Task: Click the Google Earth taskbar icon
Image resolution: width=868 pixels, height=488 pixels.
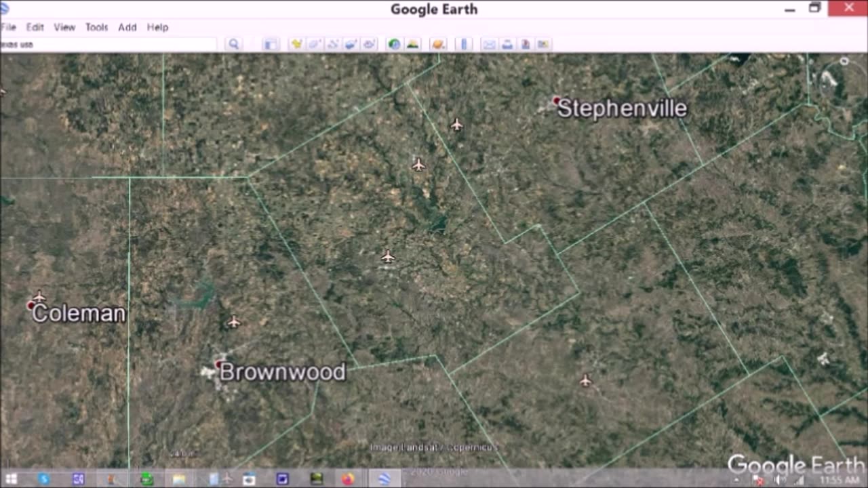Action: 384,479
